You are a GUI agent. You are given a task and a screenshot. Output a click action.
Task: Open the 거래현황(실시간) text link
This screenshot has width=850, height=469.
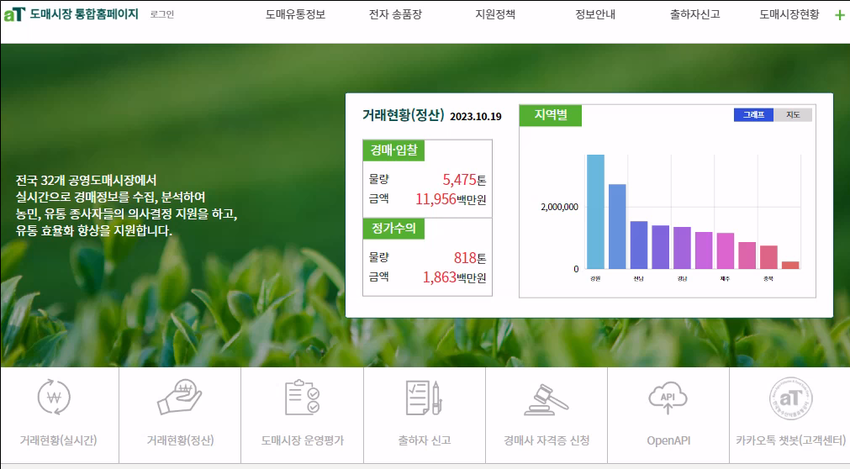click(x=59, y=440)
